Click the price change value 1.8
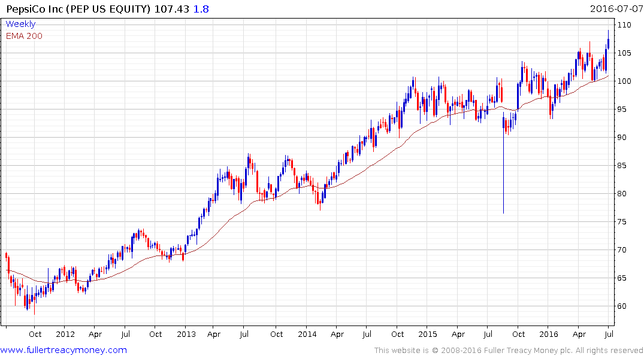Viewport: 644px width, 359px height. click(201, 9)
